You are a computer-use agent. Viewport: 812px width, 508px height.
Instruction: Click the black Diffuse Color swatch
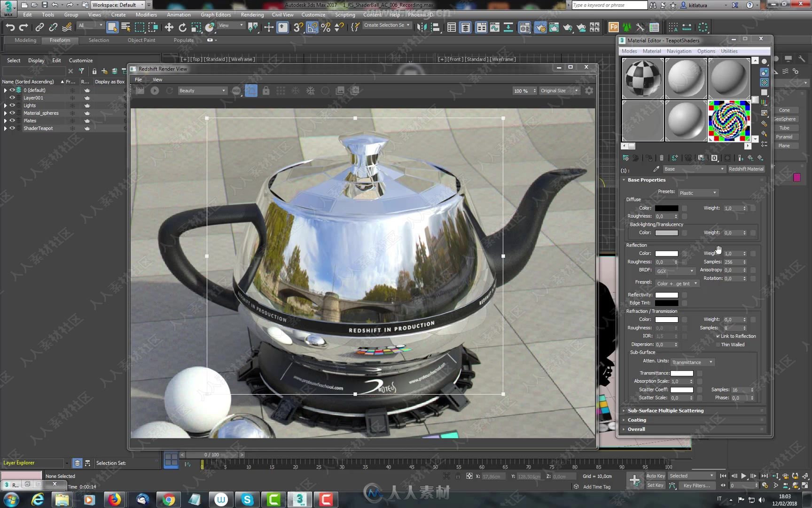(667, 208)
